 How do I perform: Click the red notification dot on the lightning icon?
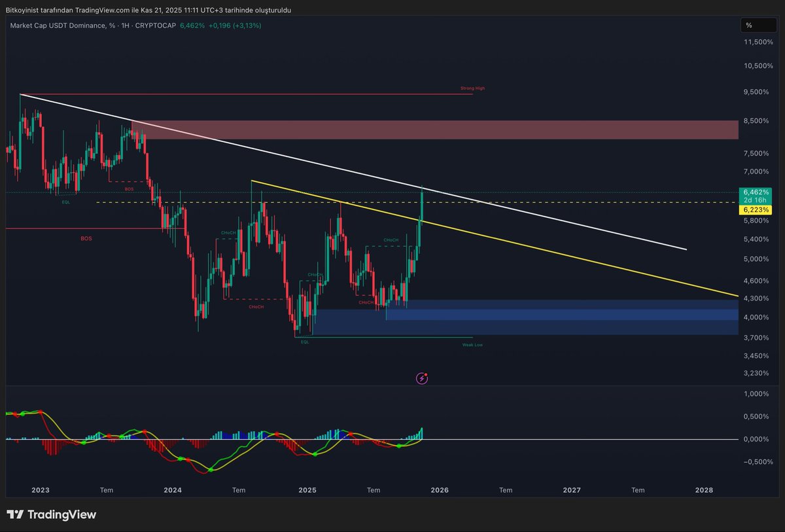click(x=426, y=374)
